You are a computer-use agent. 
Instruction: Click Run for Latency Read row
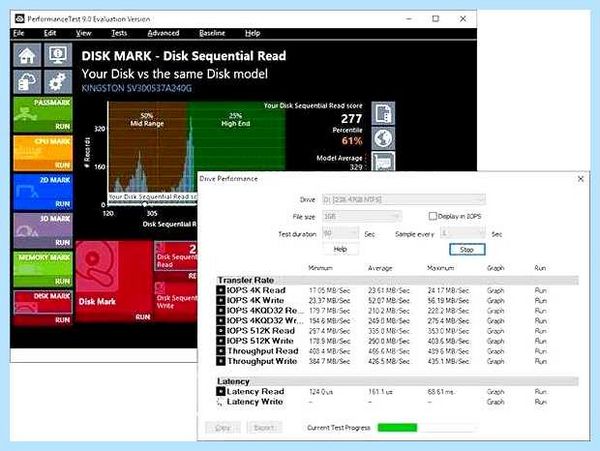(x=541, y=392)
